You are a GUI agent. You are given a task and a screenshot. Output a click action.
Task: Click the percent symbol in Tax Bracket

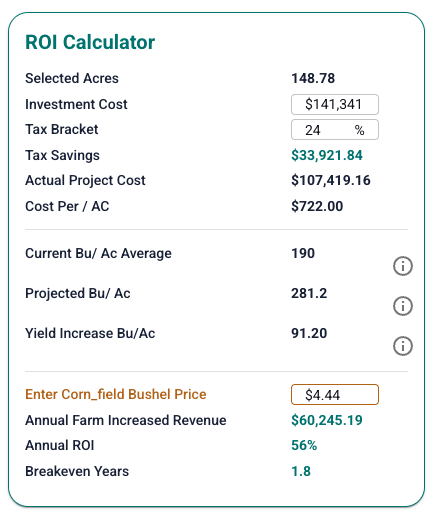click(x=359, y=130)
